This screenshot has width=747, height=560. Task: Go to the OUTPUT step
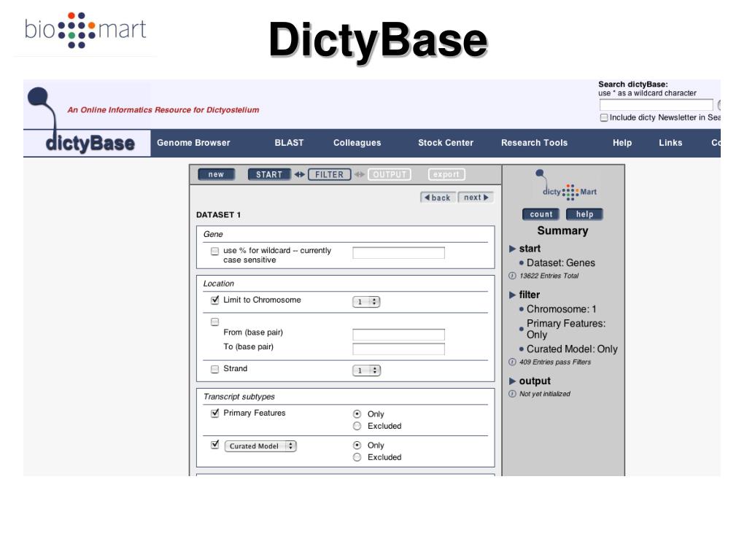pos(390,175)
